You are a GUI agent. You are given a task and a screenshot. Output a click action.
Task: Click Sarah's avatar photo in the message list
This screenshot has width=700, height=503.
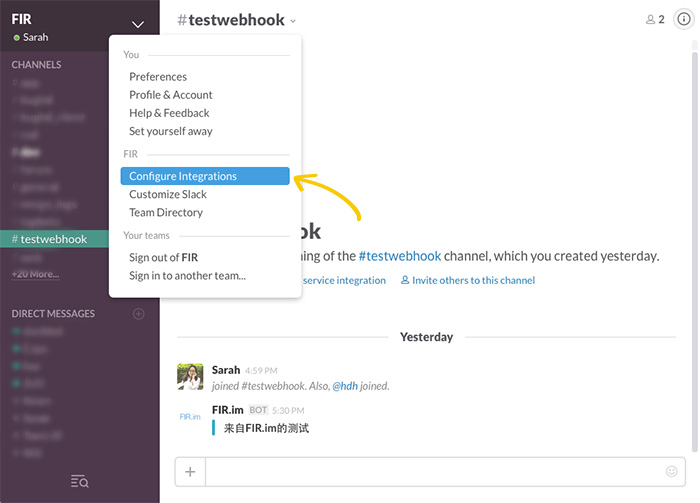tap(190, 377)
